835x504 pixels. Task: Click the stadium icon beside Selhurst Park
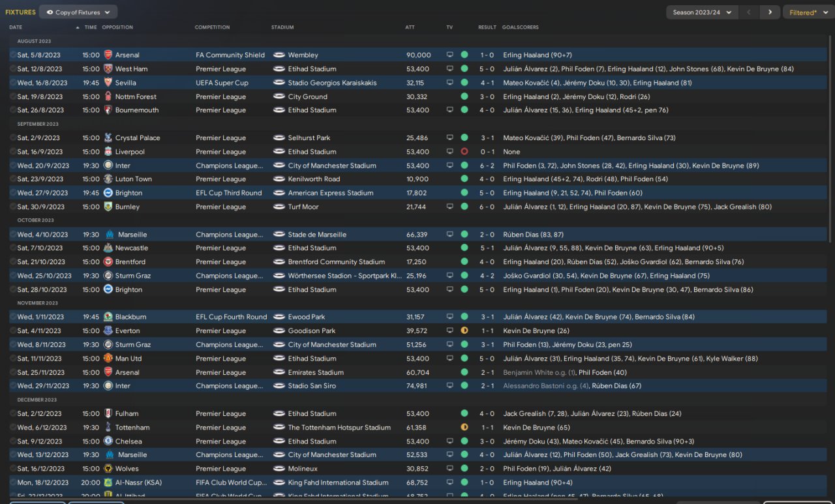point(279,138)
